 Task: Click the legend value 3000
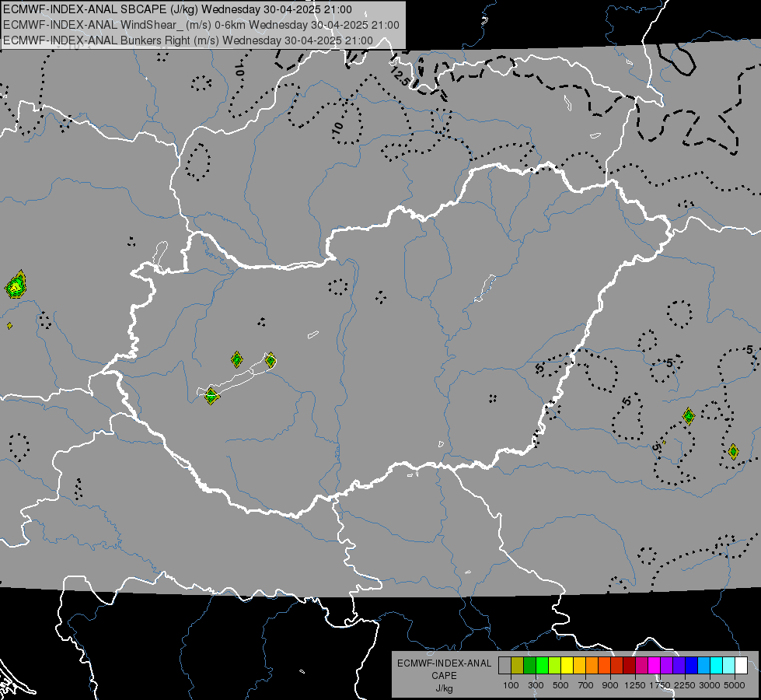pyautogui.click(x=710, y=685)
